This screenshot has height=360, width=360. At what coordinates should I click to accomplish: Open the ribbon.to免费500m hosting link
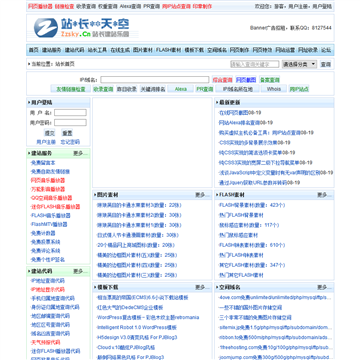[x=275, y=337]
